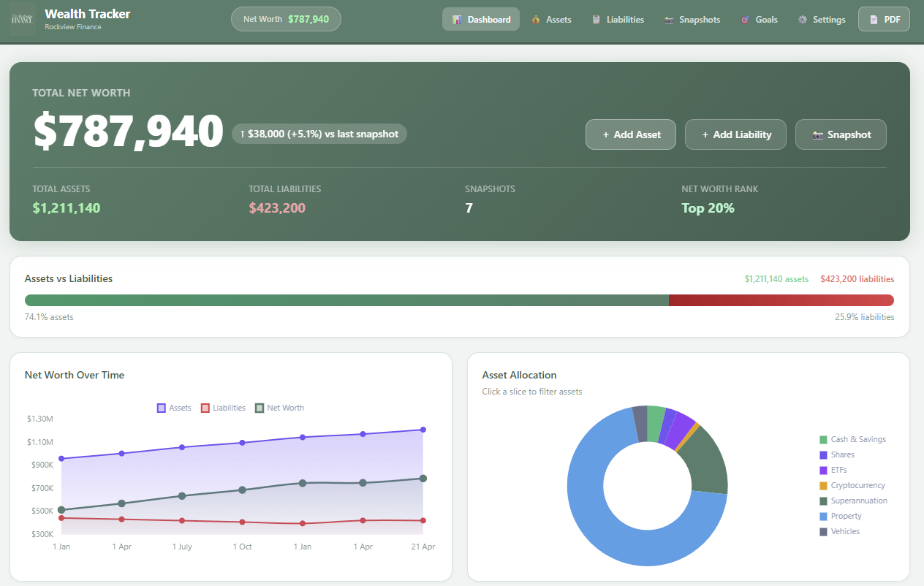Click the Liabilities receipt icon
Image resolution: width=924 pixels, height=586 pixels.
[597, 20]
